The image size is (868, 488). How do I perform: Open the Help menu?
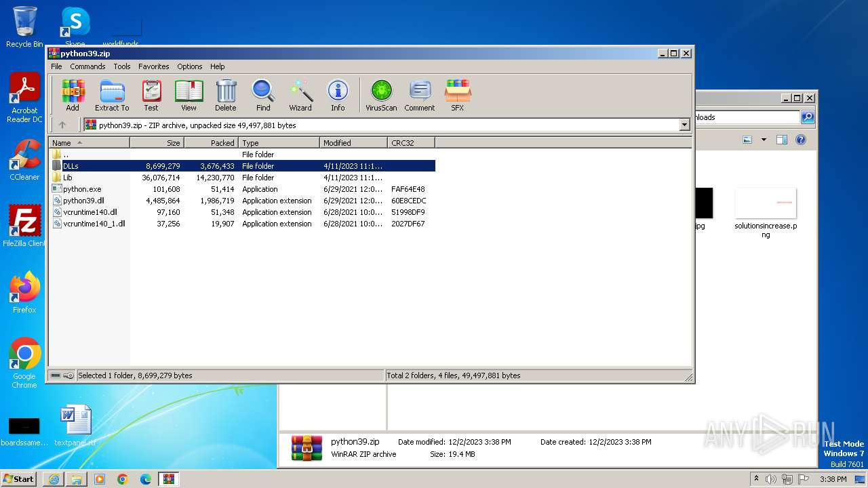(x=217, y=66)
